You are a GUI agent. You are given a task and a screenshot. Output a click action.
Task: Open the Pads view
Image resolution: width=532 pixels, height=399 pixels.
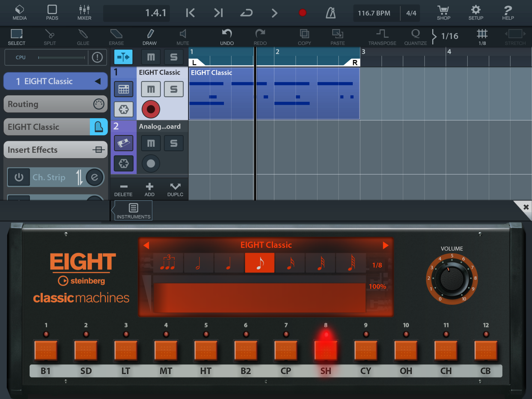pyautogui.click(x=52, y=13)
